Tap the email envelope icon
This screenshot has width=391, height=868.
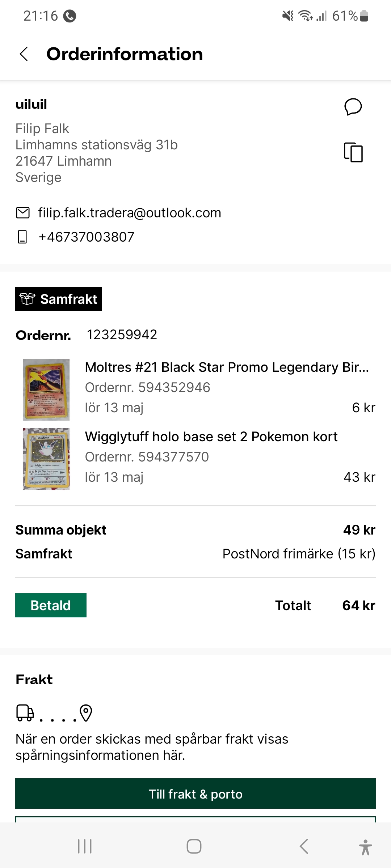[23, 213]
